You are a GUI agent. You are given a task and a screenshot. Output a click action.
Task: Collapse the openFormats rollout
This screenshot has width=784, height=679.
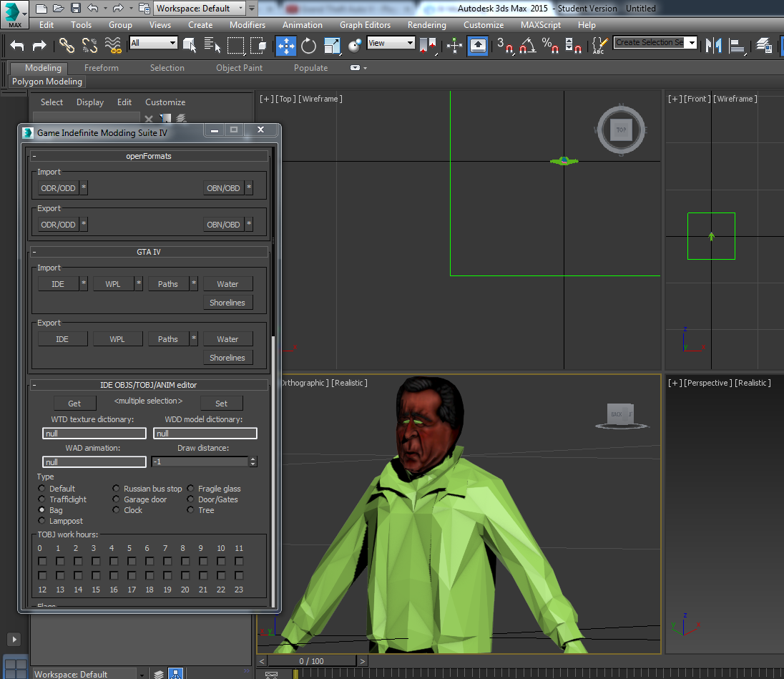(x=149, y=156)
